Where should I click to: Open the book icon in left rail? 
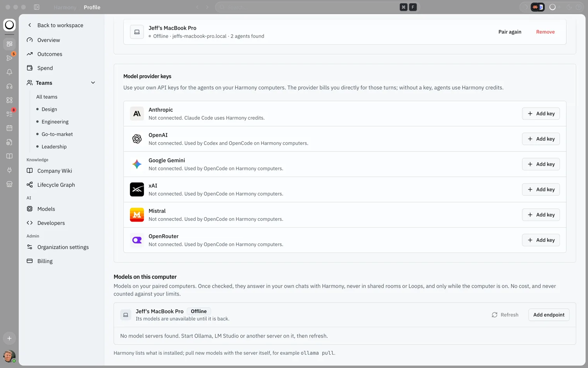[x=9, y=156]
